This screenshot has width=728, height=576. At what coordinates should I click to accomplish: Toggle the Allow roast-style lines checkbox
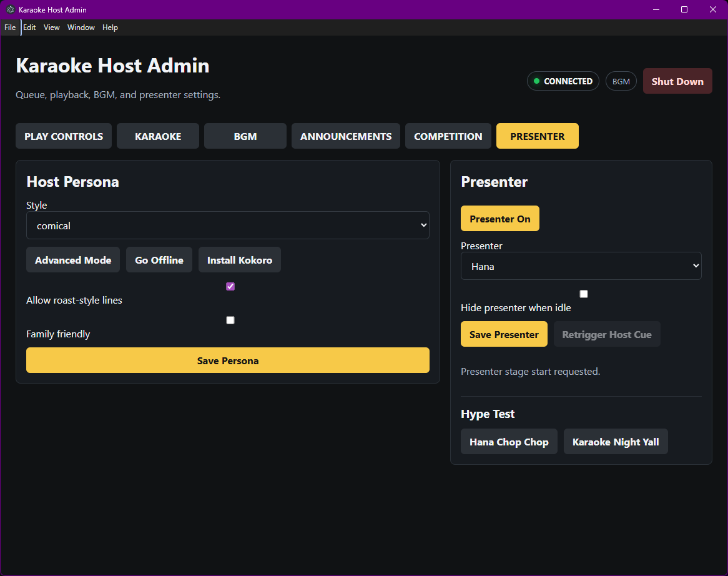click(230, 286)
